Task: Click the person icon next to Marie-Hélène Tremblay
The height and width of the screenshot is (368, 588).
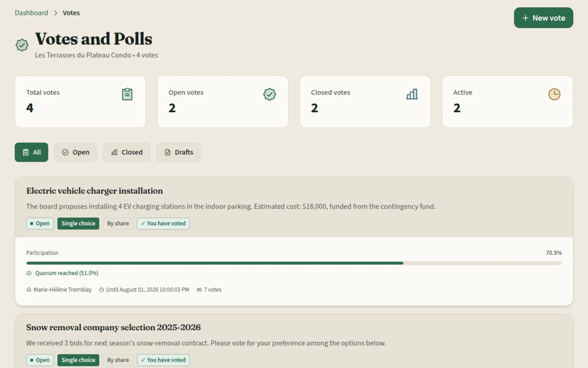Action: click(x=29, y=290)
